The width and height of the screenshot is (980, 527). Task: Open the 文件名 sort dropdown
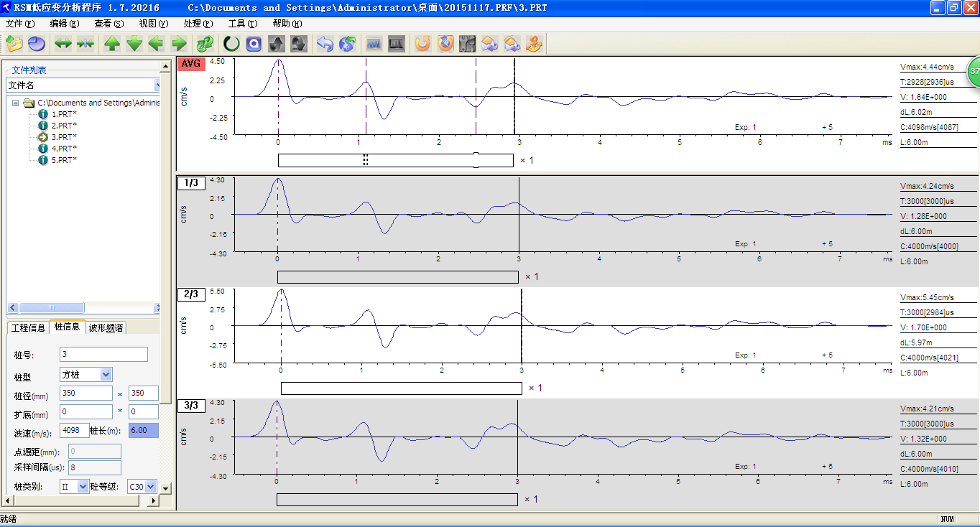click(157, 85)
